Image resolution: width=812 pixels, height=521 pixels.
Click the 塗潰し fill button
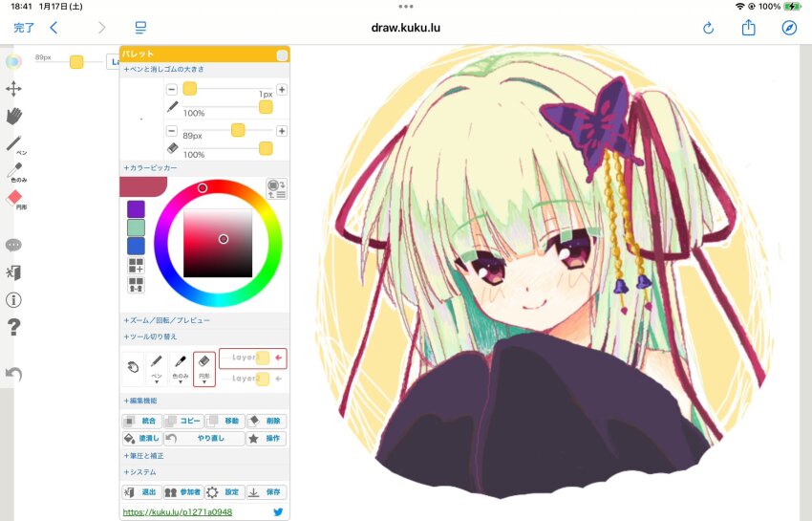(x=142, y=438)
